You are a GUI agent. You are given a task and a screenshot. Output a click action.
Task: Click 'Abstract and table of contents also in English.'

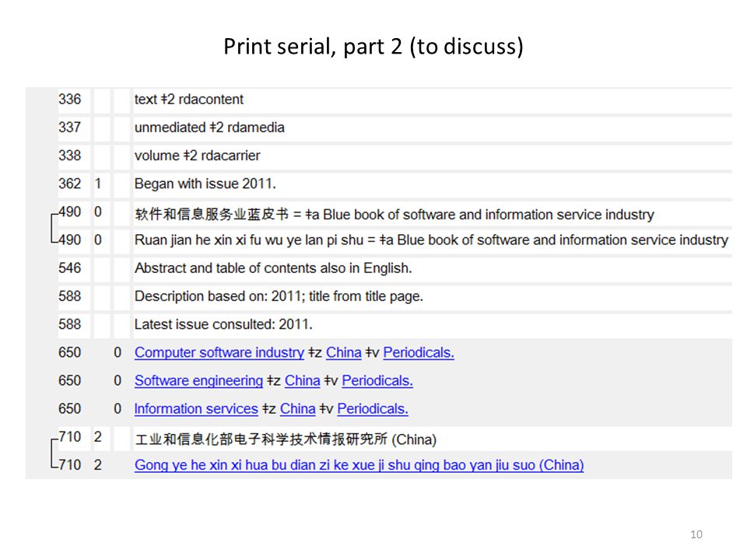pyautogui.click(x=273, y=268)
